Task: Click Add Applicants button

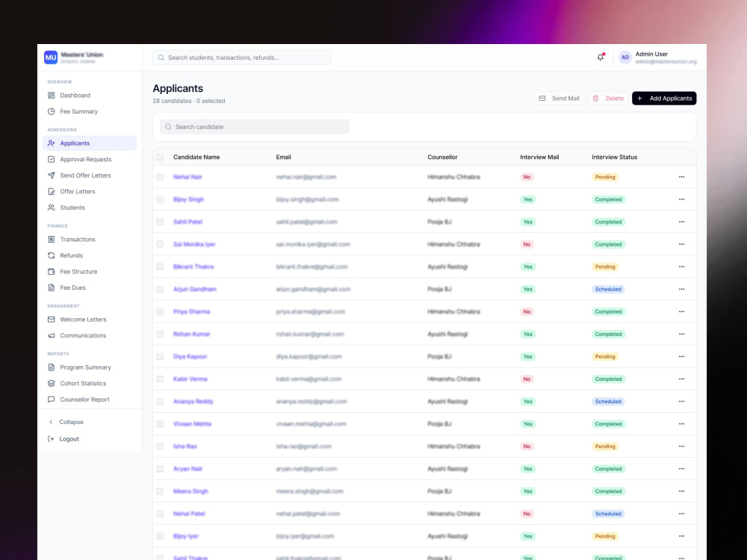Action: (x=664, y=98)
